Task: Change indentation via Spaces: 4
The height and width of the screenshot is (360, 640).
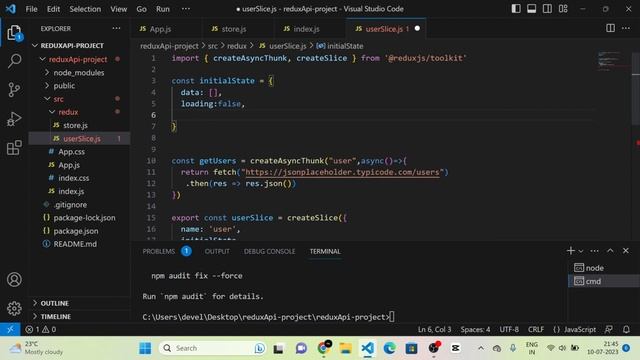Action: [475, 329]
